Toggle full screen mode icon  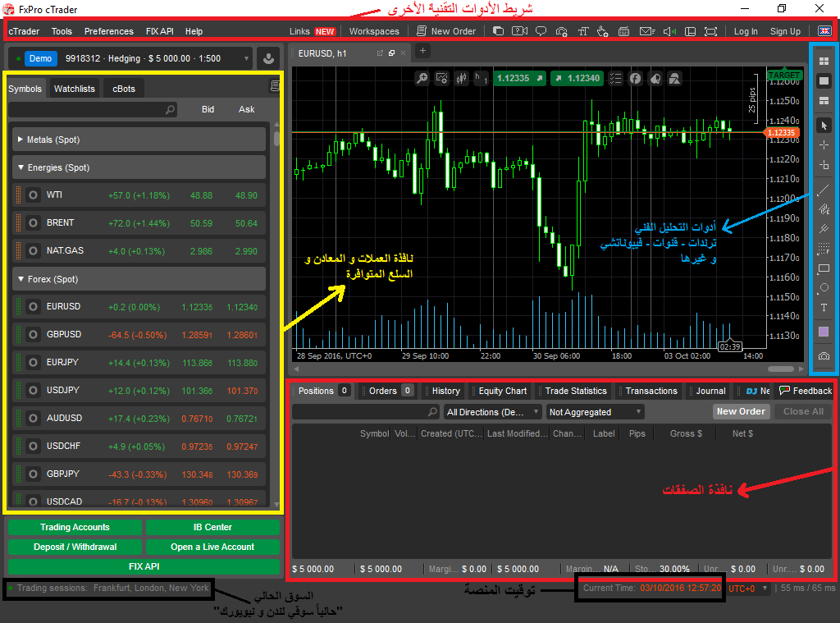click(x=711, y=31)
